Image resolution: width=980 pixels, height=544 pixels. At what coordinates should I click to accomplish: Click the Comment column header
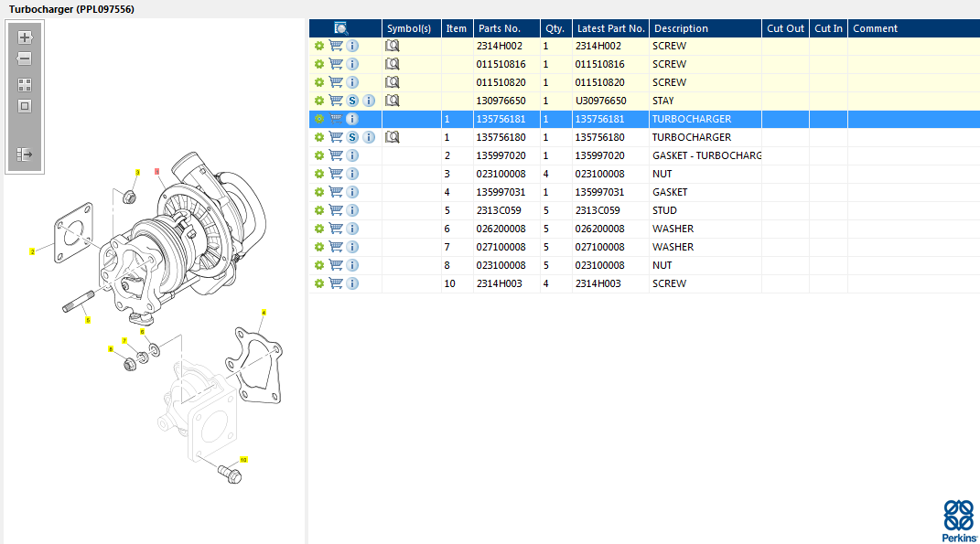[914, 28]
